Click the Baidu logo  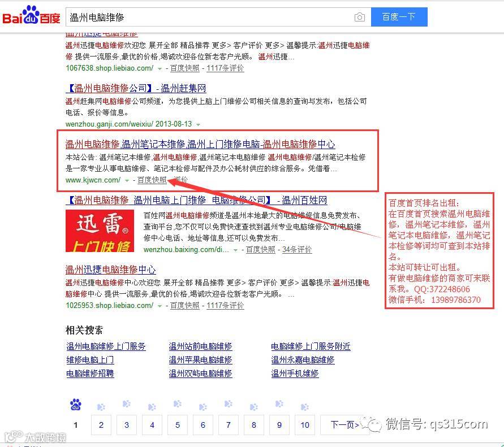tap(31, 15)
